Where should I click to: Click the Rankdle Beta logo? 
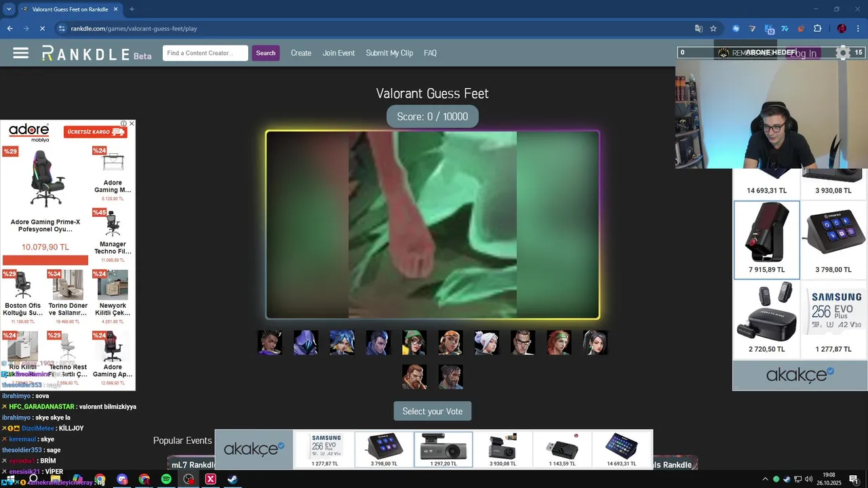pos(96,54)
